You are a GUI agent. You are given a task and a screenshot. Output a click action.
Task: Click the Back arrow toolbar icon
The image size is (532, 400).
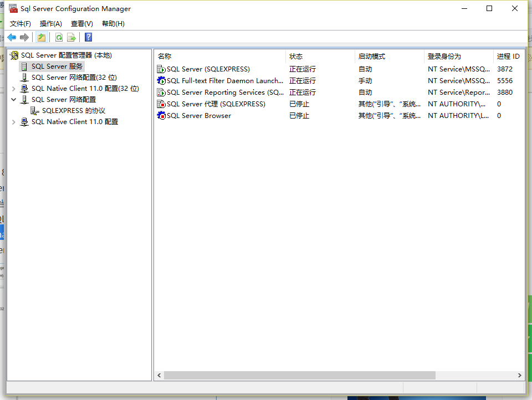(12, 37)
